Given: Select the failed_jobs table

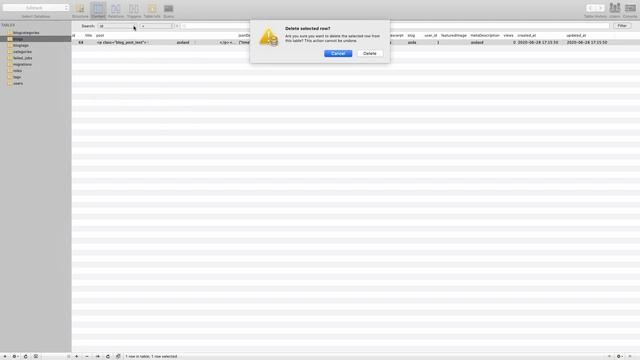Looking at the screenshot, I should click(x=22, y=58).
